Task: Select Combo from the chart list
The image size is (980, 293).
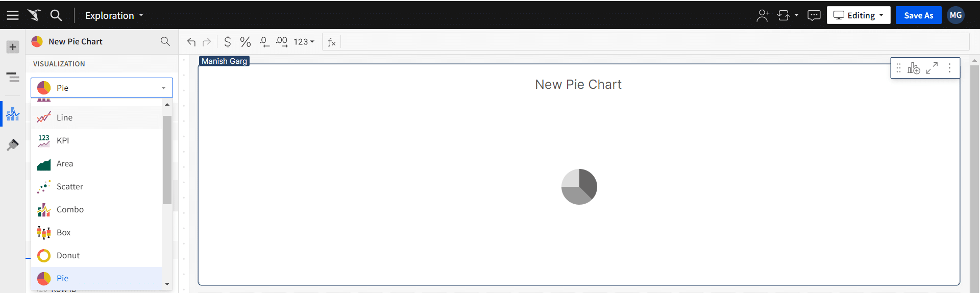Action: 70,209
